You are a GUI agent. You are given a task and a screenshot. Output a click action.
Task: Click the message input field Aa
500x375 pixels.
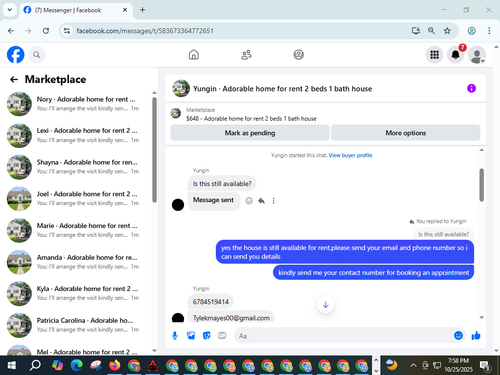pyautogui.click(x=343, y=336)
